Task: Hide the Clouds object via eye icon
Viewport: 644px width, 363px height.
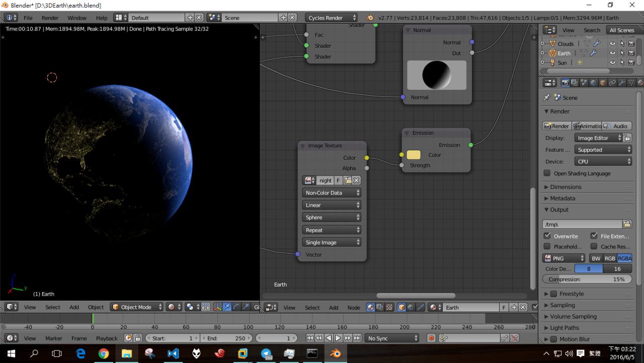Action: (x=612, y=44)
